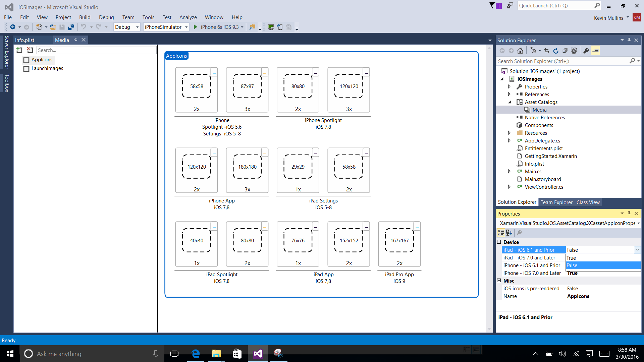Click the Solution Explorer panel icon
Image resolution: width=644 pixels, height=362 pixels.
[518, 202]
